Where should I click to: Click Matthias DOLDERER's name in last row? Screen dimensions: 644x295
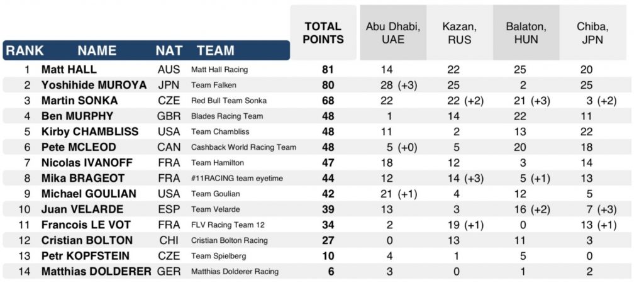click(96, 272)
